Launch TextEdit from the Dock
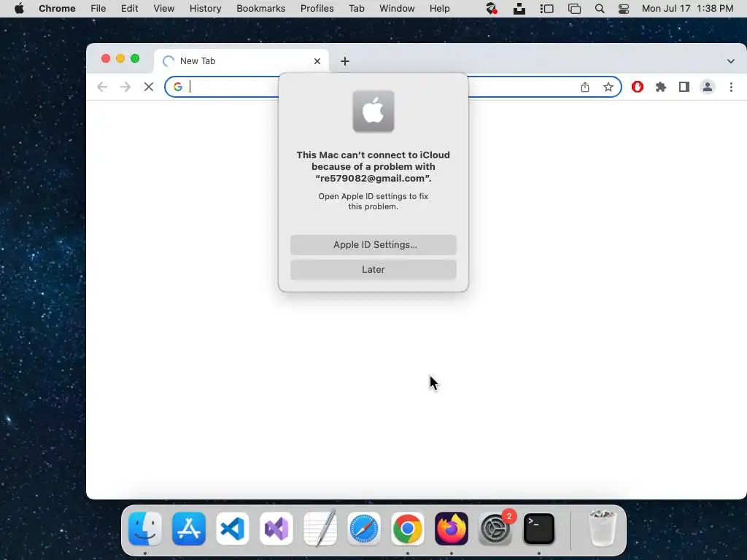This screenshot has height=560, width=747. (320, 528)
